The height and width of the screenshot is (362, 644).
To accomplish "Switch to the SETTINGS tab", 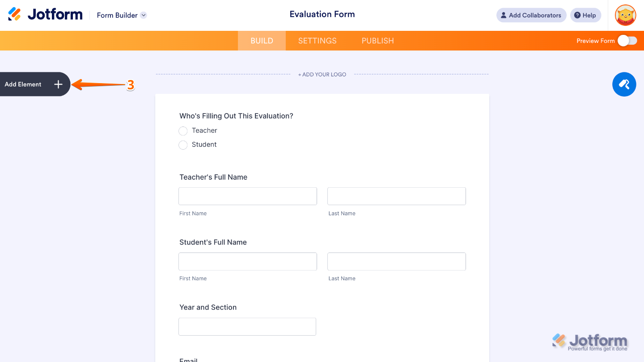I will (x=317, y=40).
